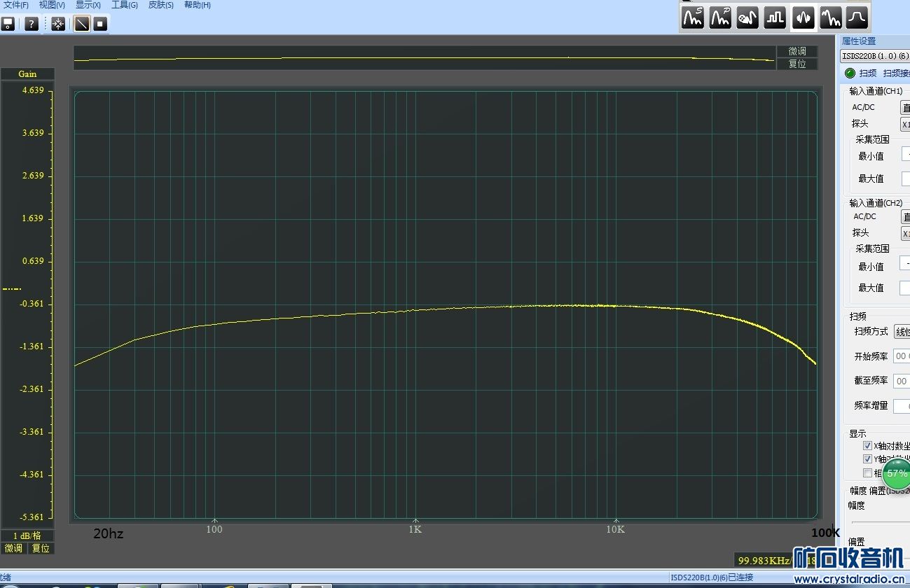Viewport: 910px width, 588px height.
Task: Select the recorder reel waveform icon
Action: 747,17
